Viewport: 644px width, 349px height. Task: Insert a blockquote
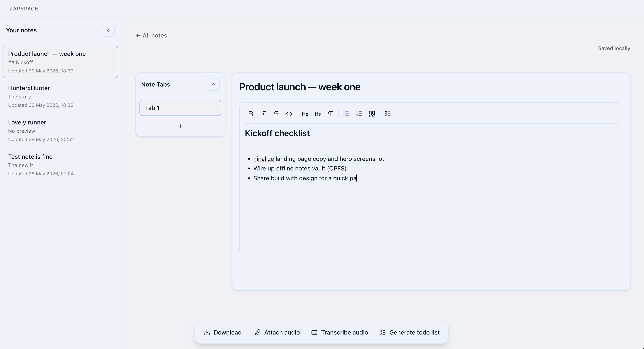372,114
